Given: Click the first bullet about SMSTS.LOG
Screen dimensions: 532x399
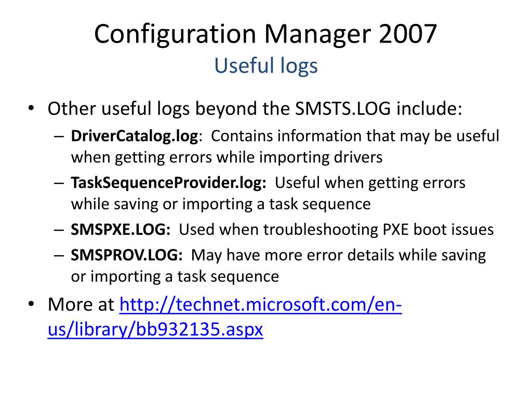Looking at the screenshot, I should pyautogui.click(x=255, y=109).
